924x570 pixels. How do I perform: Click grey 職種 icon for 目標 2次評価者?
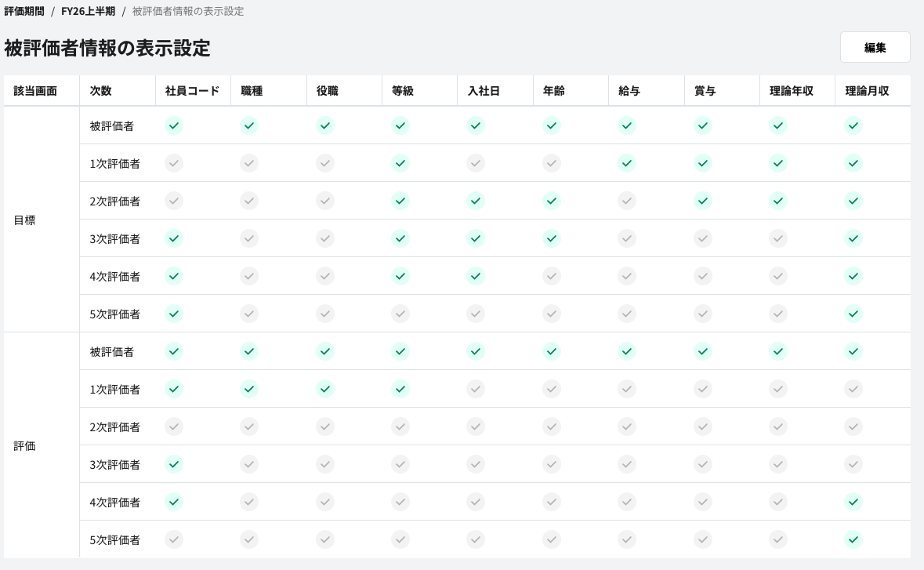tap(249, 201)
